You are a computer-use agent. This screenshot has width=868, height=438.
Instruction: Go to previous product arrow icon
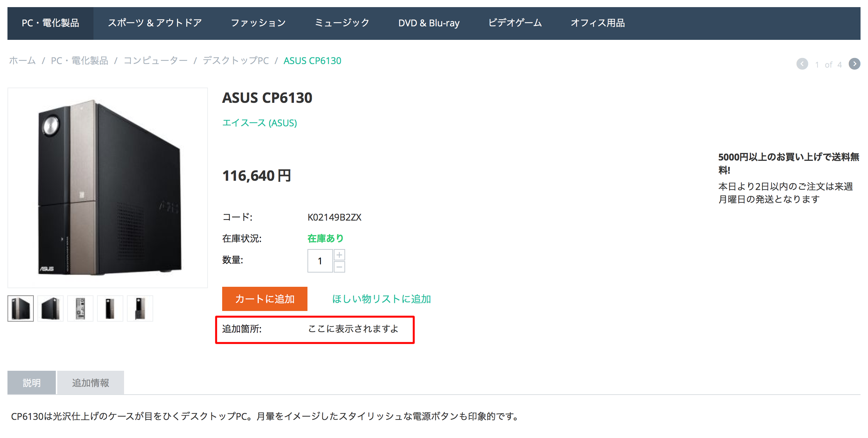[x=802, y=64]
